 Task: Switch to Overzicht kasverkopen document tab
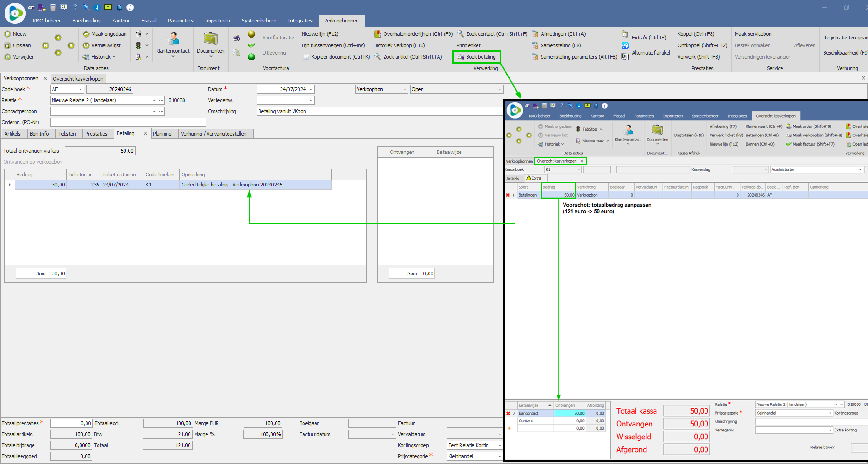(78, 79)
